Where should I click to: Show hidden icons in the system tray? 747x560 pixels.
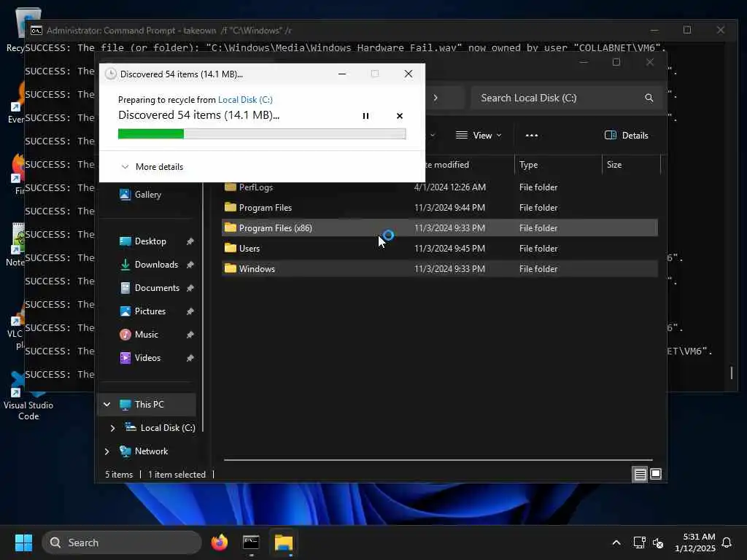pyautogui.click(x=616, y=542)
